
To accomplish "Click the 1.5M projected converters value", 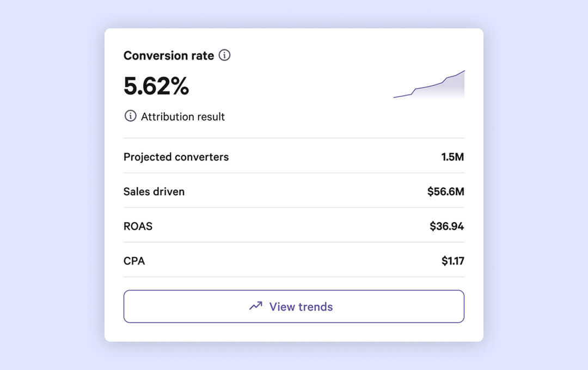I will [x=452, y=157].
